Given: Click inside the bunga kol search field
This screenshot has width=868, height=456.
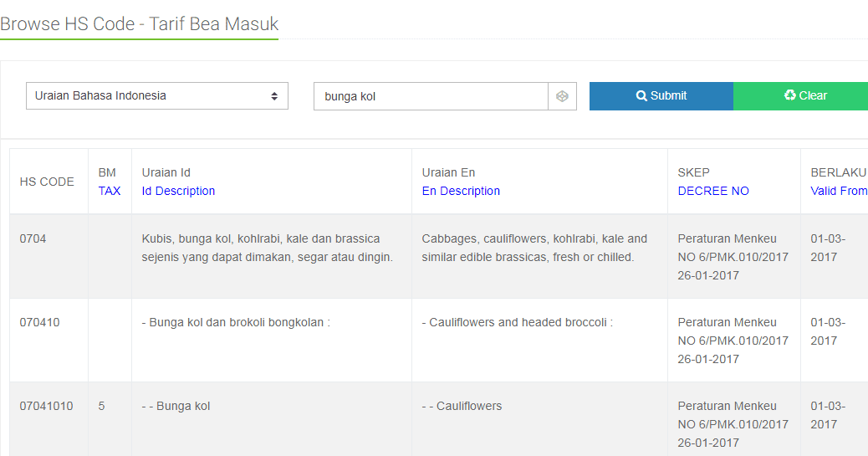Looking at the screenshot, I should coord(431,96).
